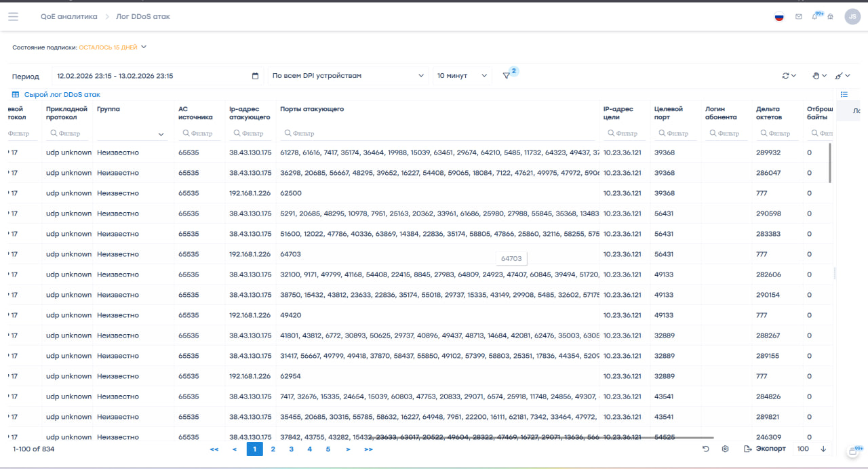868x469 pixels.
Task: Click the Экспорт button
Action: pos(764,449)
